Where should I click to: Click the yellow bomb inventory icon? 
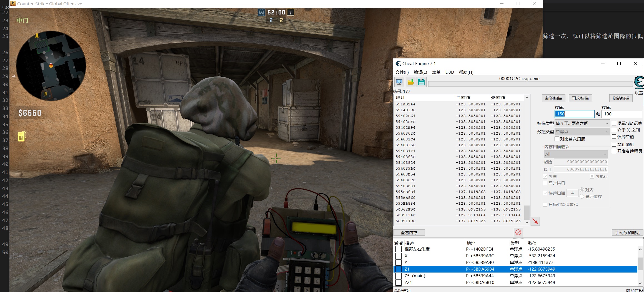[22, 136]
